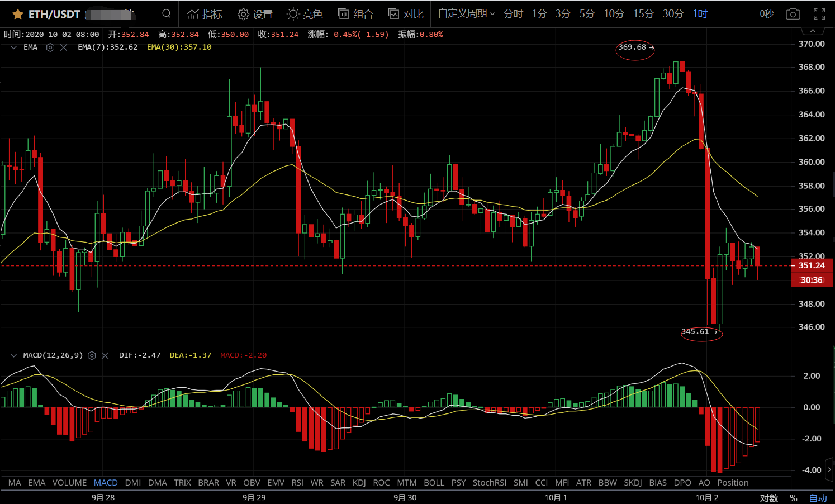Open the 设置 settings menu
Image resolution: width=835 pixels, height=504 pixels.
(x=255, y=14)
